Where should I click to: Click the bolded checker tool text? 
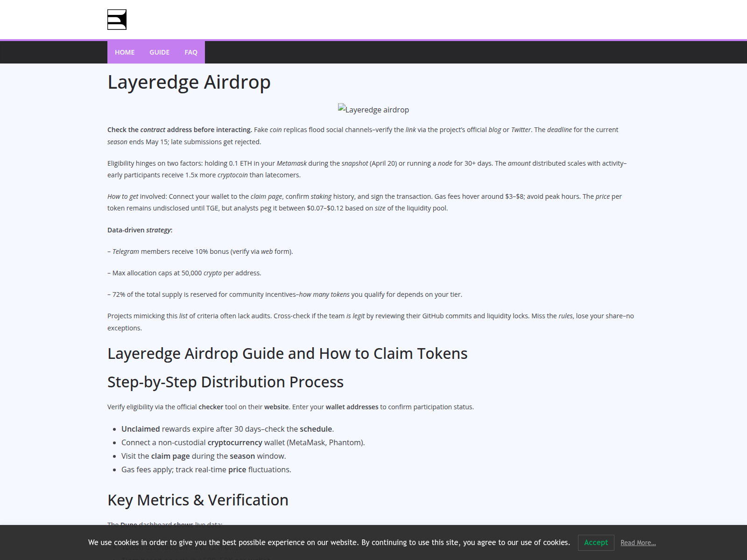pyautogui.click(x=211, y=406)
